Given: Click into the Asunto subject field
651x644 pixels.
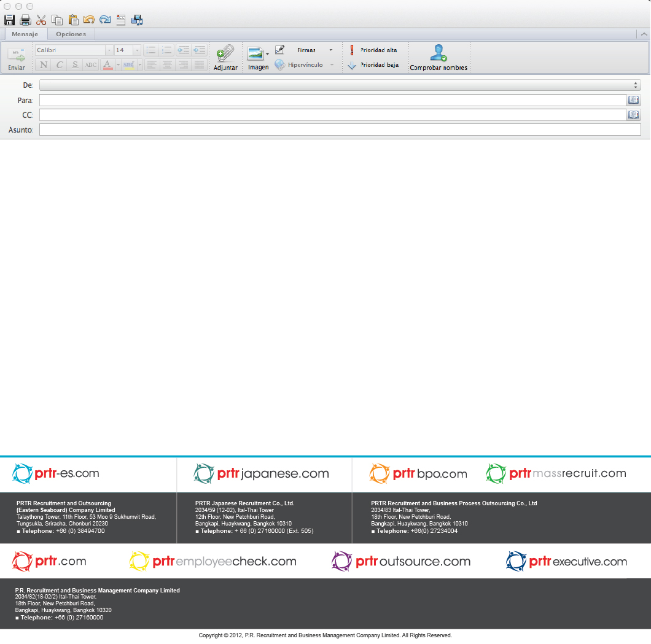Looking at the screenshot, I should (340, 130).
